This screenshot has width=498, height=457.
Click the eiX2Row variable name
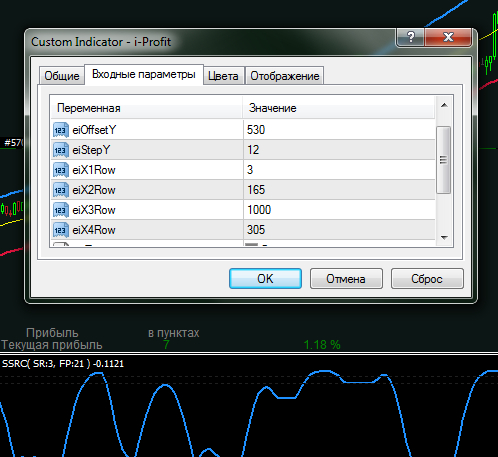point(94,190)
